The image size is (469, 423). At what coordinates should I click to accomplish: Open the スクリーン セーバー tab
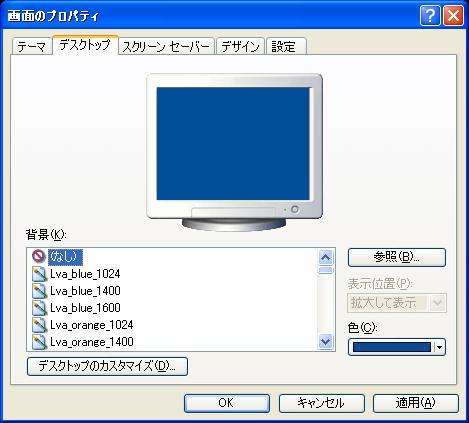(166, 46)
